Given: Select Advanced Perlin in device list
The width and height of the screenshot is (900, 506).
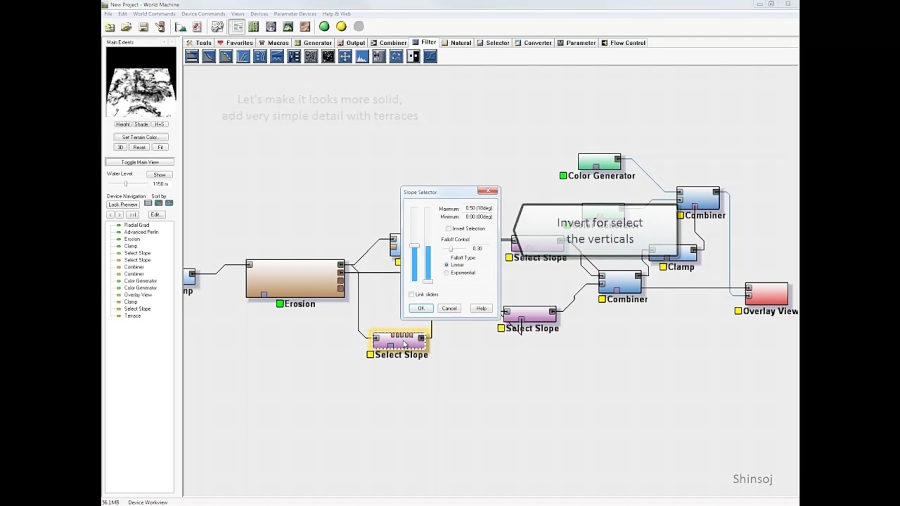Looking at the screenshot, I should (x=141, y=232).
